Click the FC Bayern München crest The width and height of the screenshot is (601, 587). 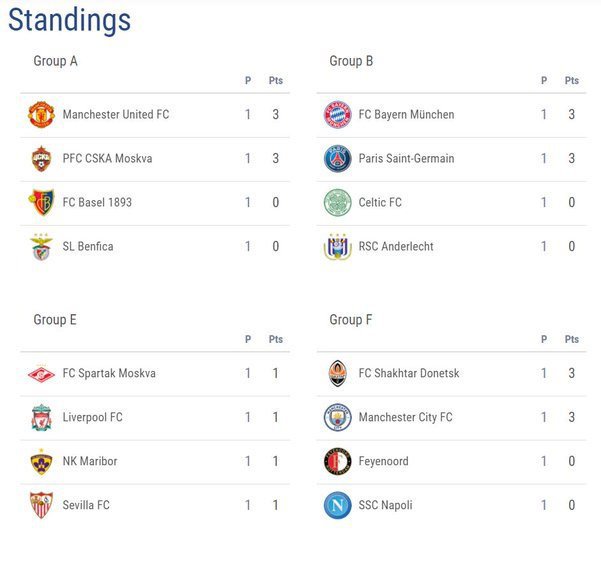[337, 115]
